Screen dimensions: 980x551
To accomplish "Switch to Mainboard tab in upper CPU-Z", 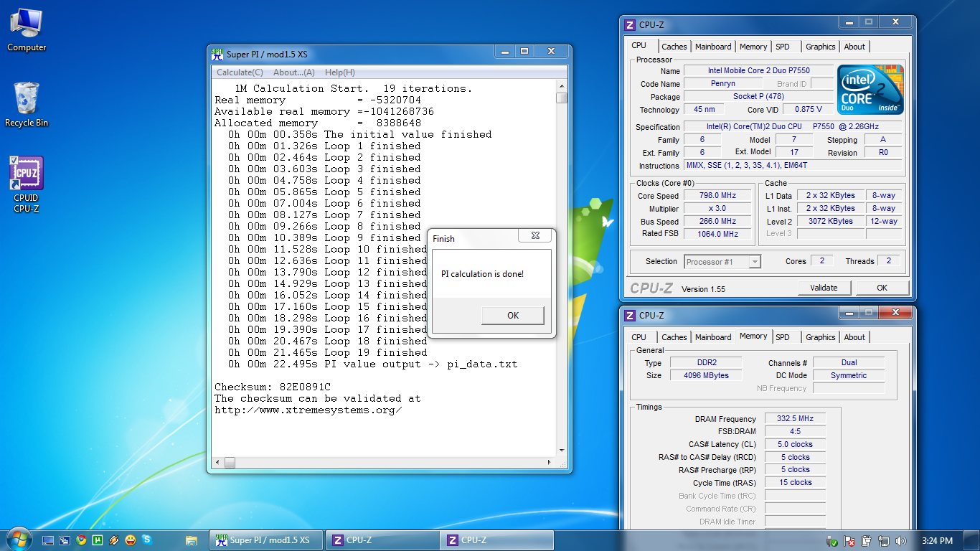I will 713,47.
